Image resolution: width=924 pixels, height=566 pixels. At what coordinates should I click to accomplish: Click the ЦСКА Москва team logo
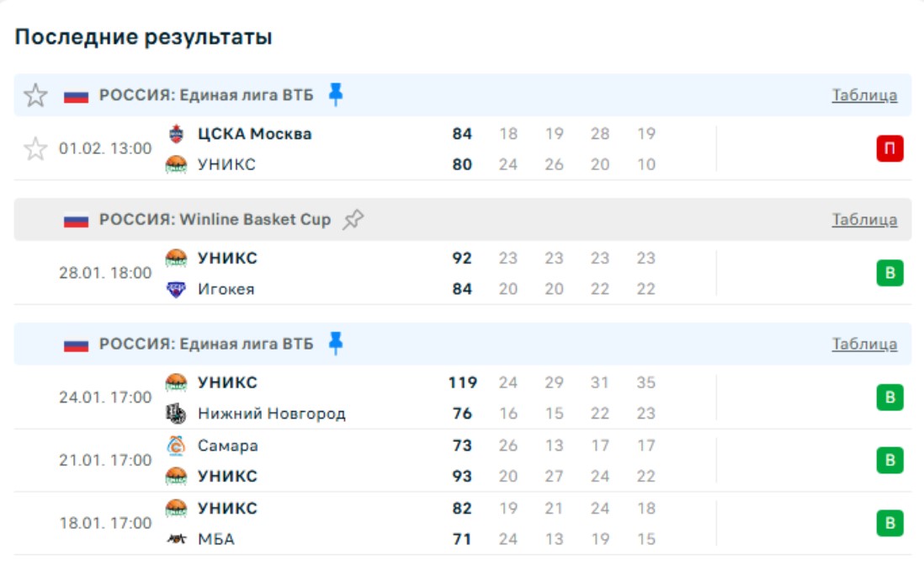pyautogui.click(x=176, y=134)
